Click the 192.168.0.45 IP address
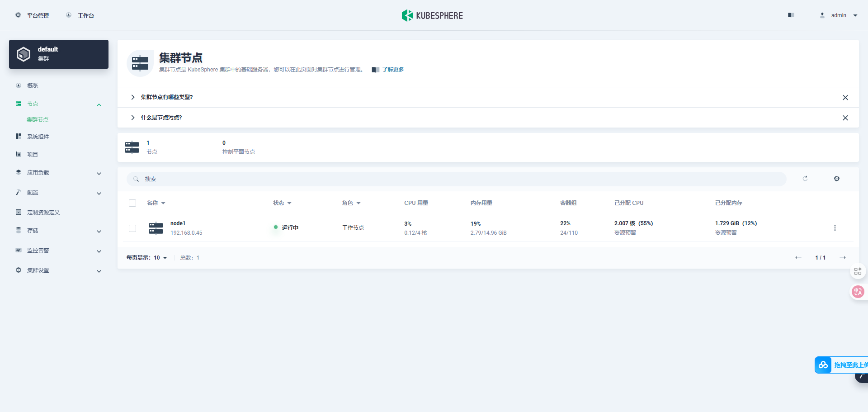Viewport: 868px width, 412px height. pyautogui.click(x=186, y=233)
